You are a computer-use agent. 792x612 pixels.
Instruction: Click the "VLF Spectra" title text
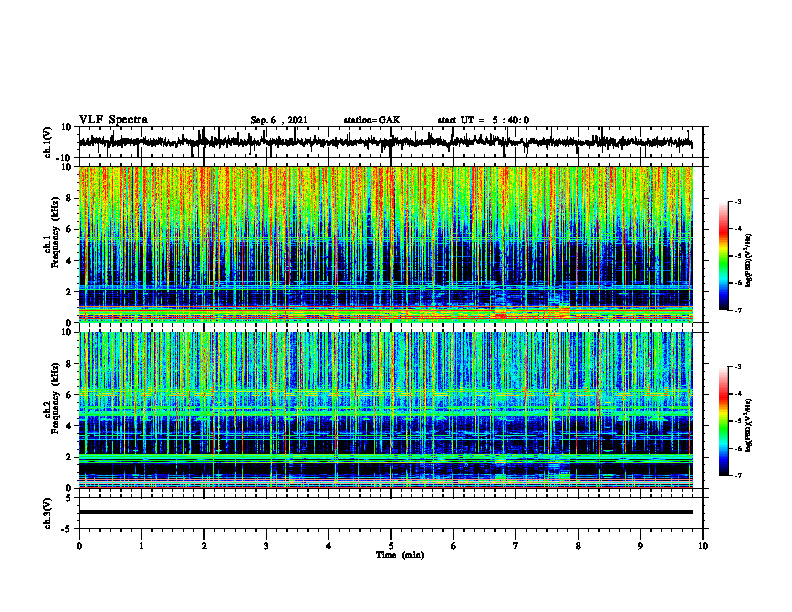tap(113, 120)
